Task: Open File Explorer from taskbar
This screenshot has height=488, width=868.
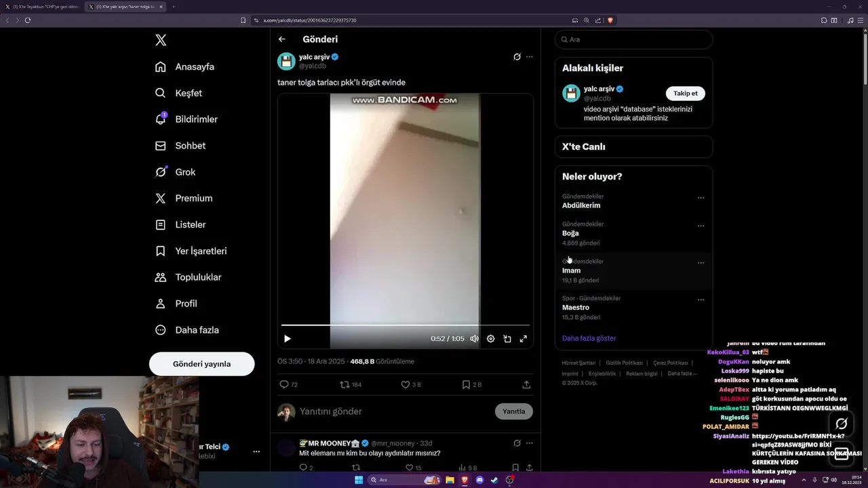Action: (450, 480)
